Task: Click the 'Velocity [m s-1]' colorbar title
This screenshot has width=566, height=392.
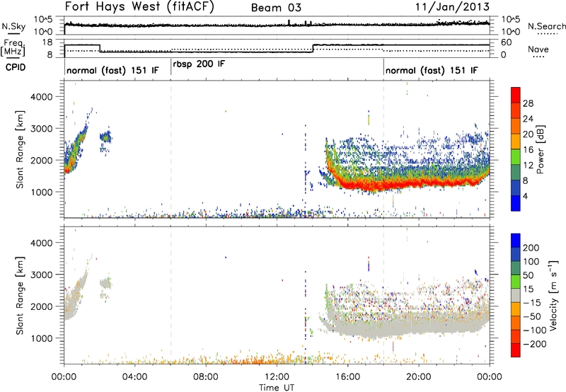Action: [553, 295]
